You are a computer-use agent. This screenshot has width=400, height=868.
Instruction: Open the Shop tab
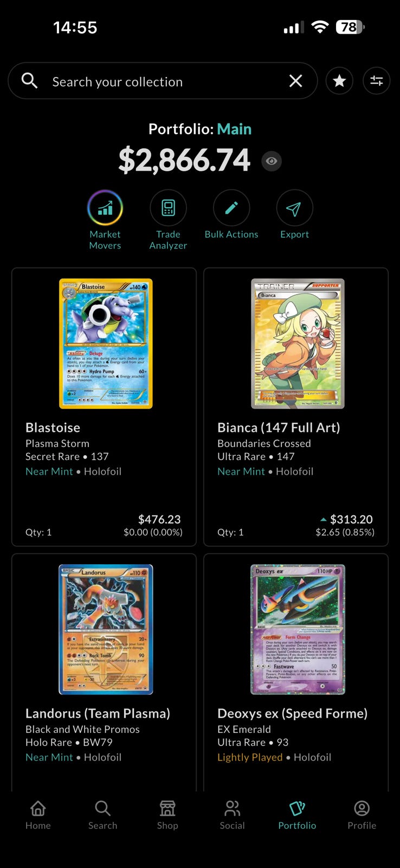pos(167,815)
